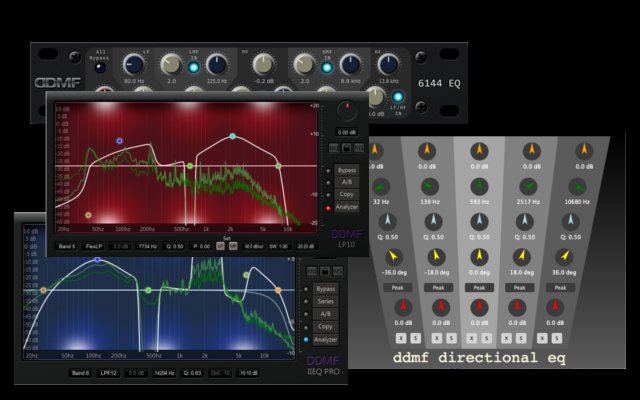The height and width of the screenshot is (400, 640).
Task: Open the FlexLP filter type selector
Action: pyautogui.click(x=94, y=245)
